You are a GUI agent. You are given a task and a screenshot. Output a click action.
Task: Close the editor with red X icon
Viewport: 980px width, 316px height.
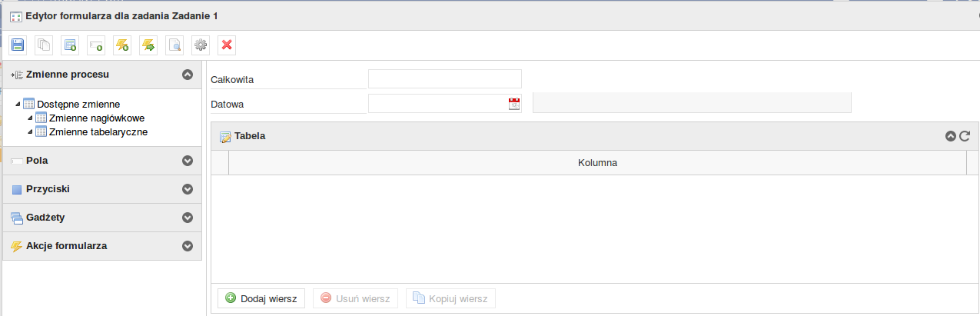click(x=227, y=45)
